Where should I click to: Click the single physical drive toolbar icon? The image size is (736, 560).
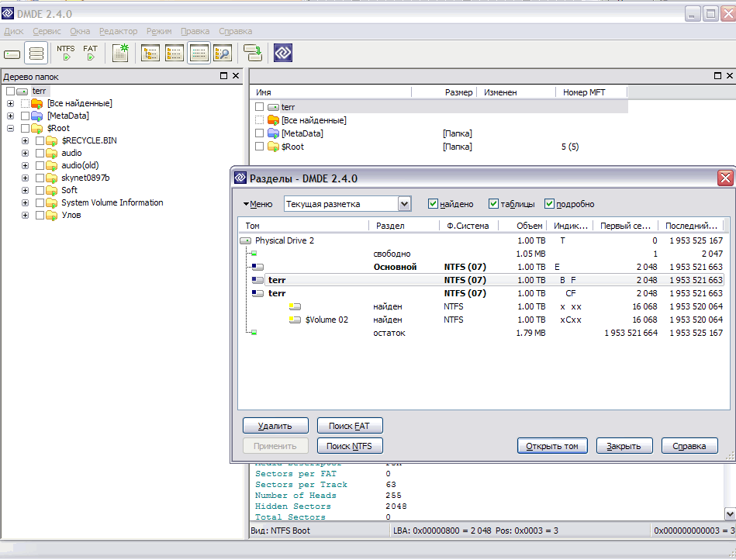pos(12,54)
